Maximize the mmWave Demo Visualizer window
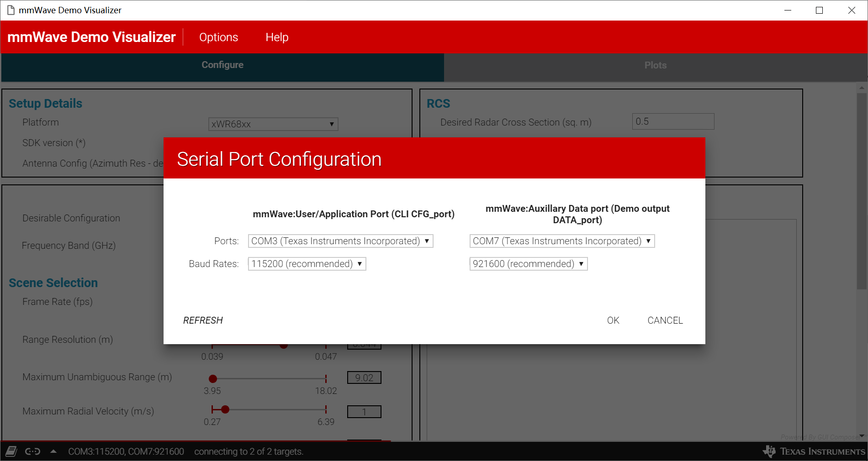 (x=819, y=10)
